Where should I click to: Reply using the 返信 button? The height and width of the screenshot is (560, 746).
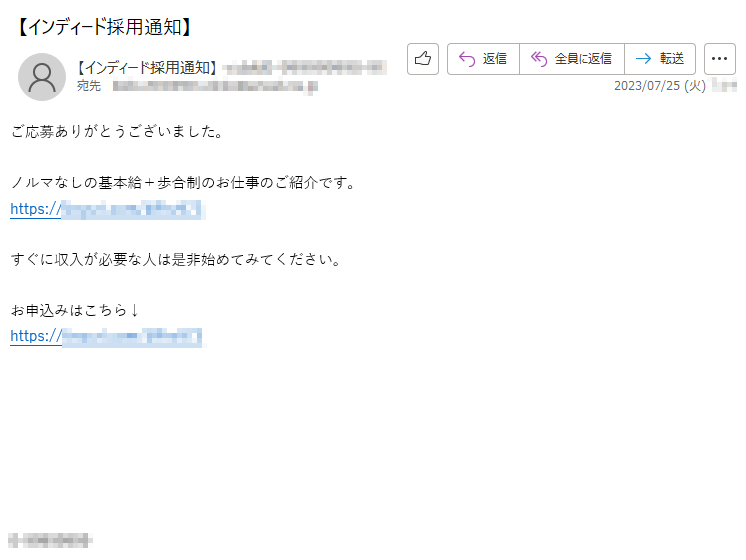483,59
